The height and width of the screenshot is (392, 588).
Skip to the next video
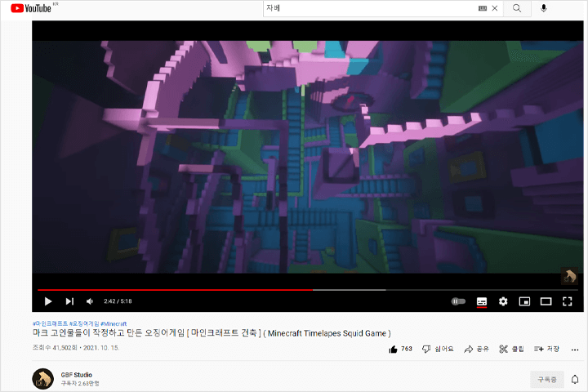[x=69, y=301]
